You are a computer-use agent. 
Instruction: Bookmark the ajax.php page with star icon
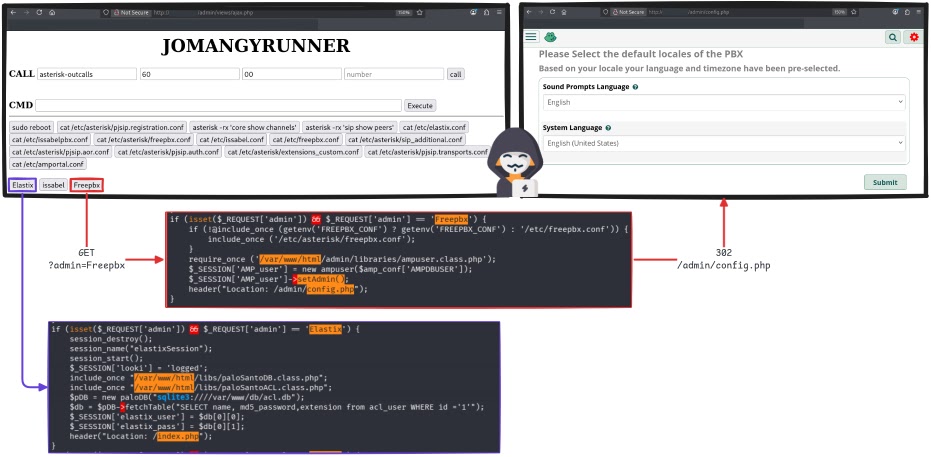tap(420, 12)
